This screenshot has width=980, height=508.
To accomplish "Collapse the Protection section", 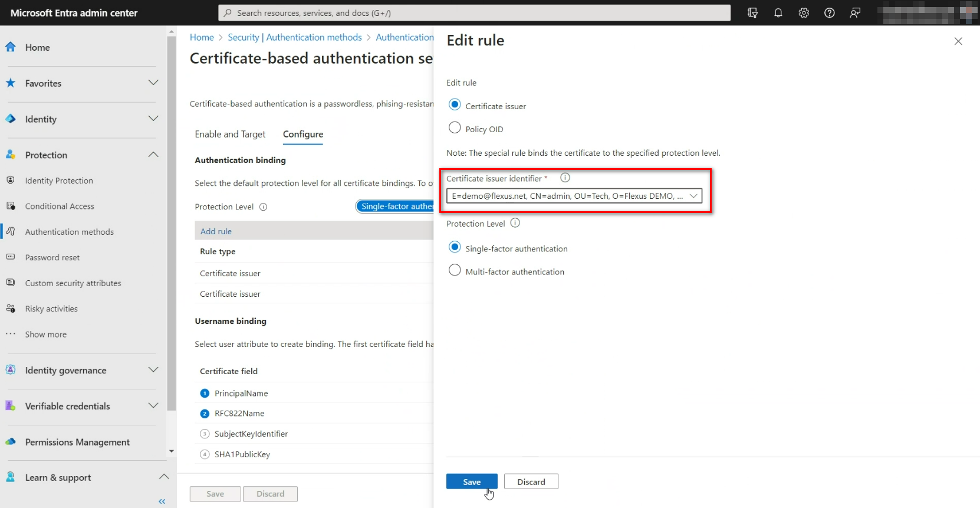I will coord(153,155).
